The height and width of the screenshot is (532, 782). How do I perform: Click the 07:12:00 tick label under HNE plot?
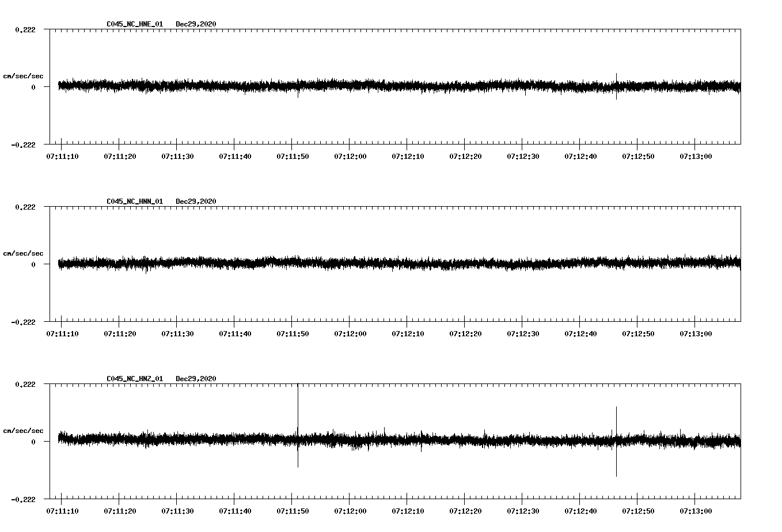350,156
